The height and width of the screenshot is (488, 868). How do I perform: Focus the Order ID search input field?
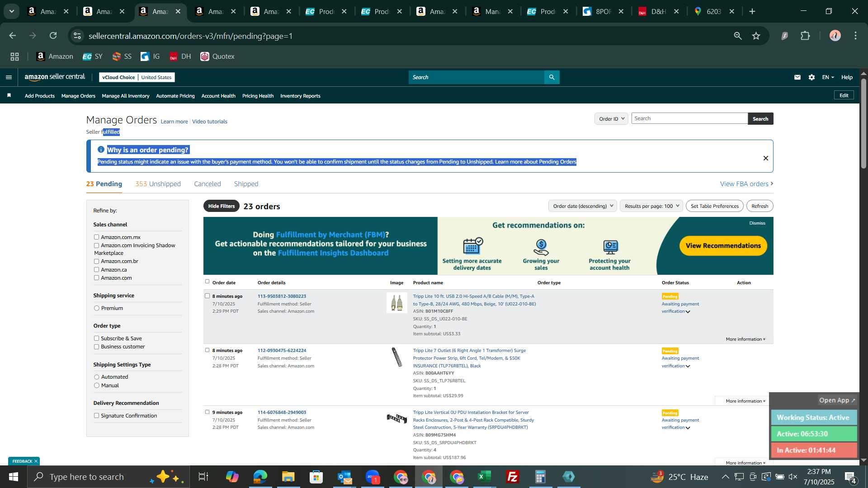689,118
